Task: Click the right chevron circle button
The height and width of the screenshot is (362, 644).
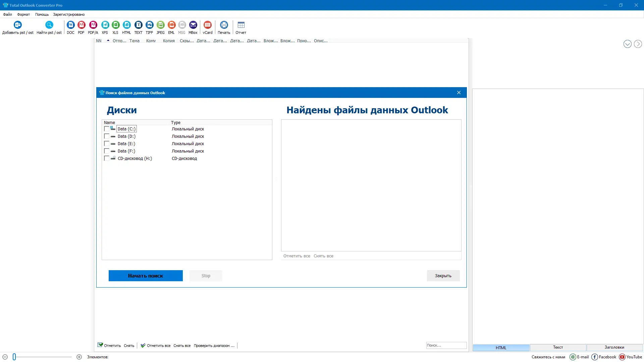Action: [x=638, y=44]
